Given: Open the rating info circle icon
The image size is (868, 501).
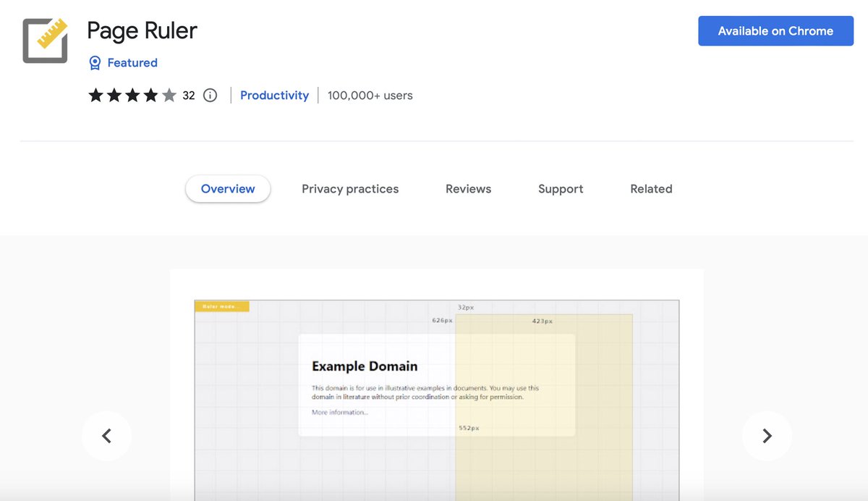Looking at the screenshot, I should click(209, 95).
